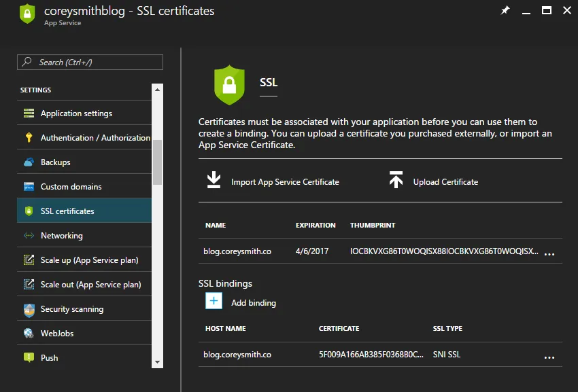Click the sidebar scroll down arrow
Screen dimensions: 578x392
(x=157, y=362)
